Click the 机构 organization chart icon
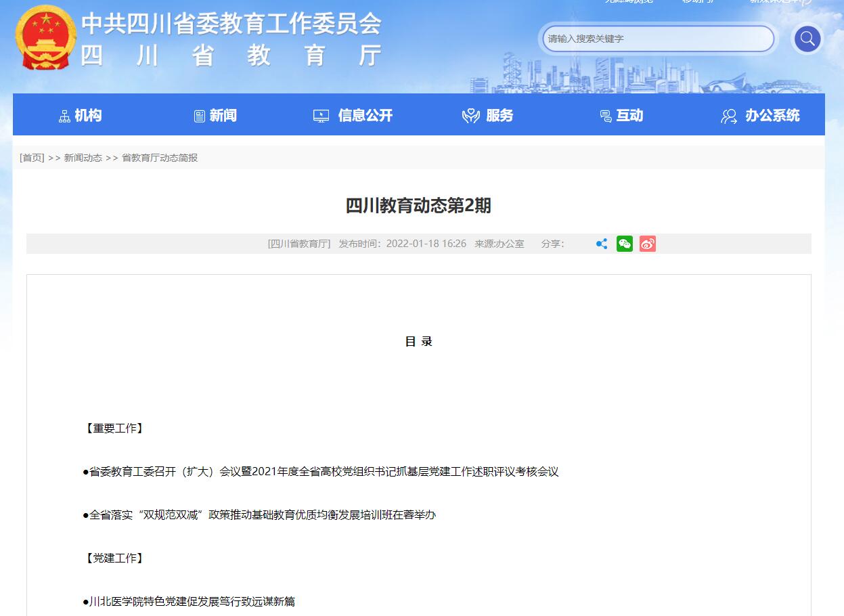 pyautogui.click(x=64, y=116)
